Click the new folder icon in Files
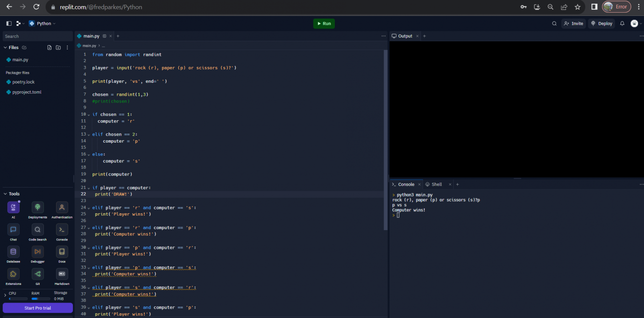 click(58, 48)
